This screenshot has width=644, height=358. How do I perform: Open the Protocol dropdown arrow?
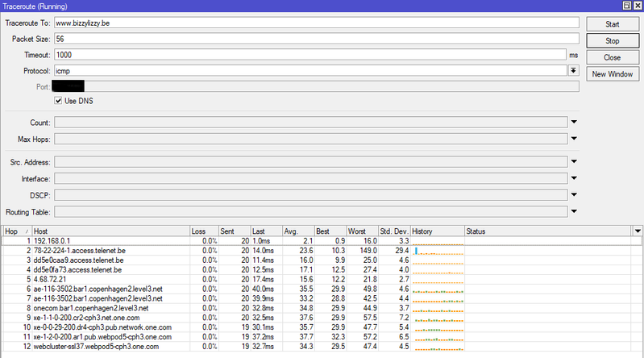point(573,71)
